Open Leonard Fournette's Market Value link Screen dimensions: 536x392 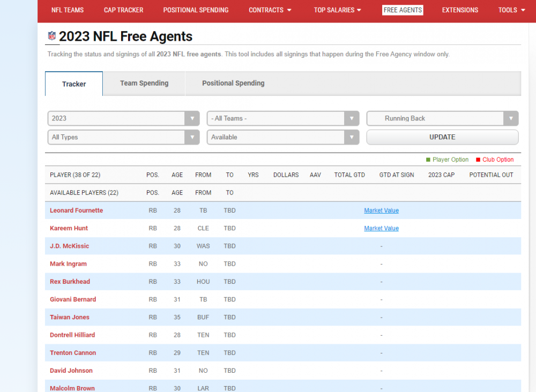[381, 210]
